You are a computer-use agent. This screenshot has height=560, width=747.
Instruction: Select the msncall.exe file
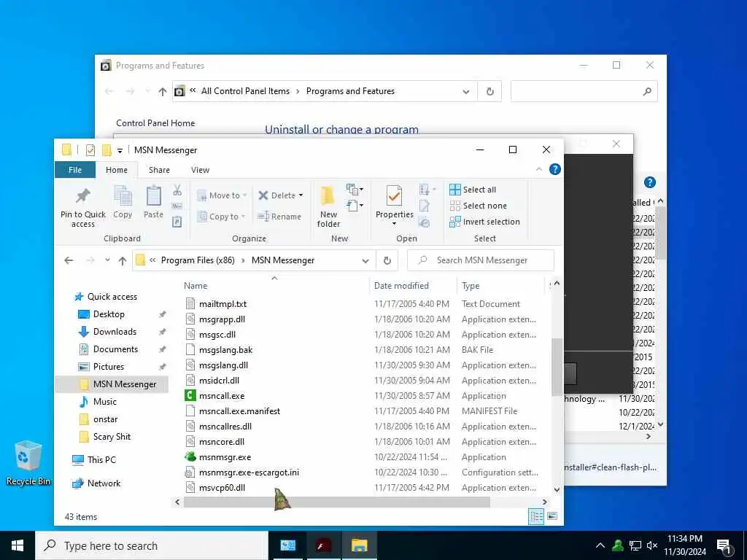click(222, 396)
